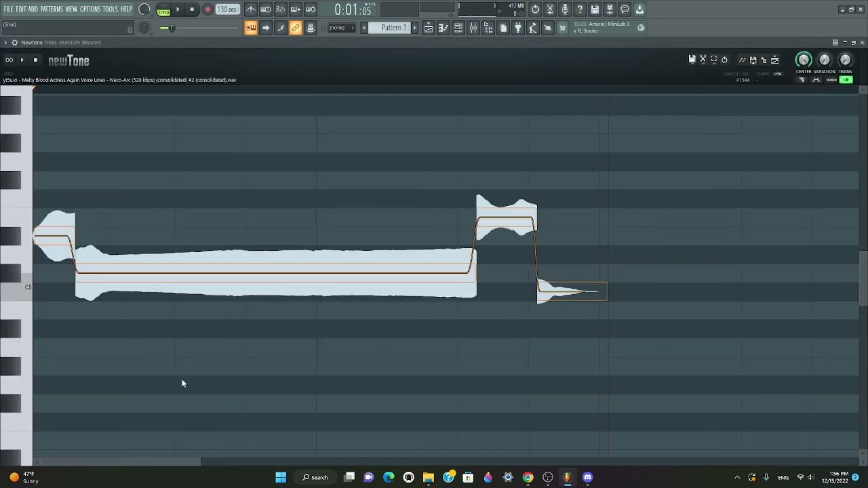868x488 pixels.
Task: Click the step editing arrow icon
Action: pos(266,28)
